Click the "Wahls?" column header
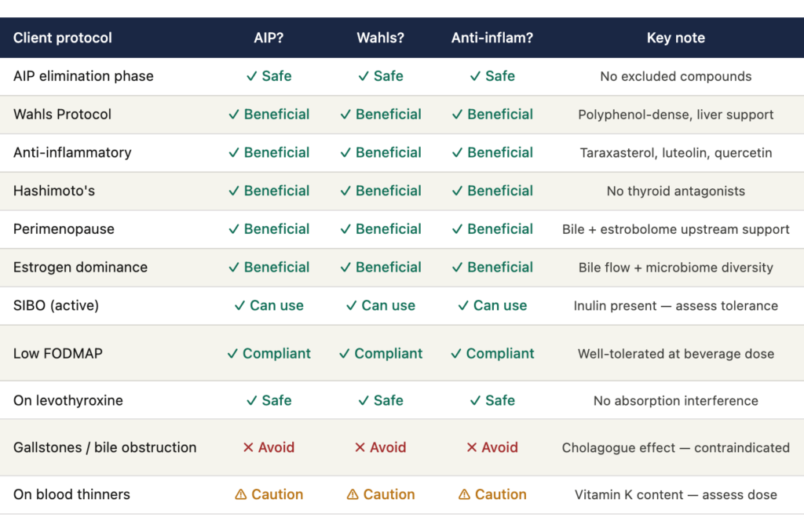This screenshot has width=804, height=532. [x=380, y=38]
